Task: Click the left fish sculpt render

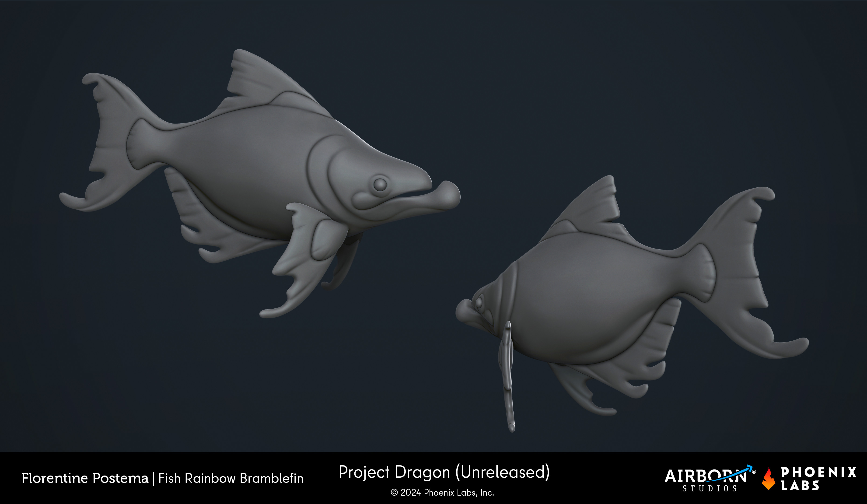Action: click(x=260, y=184)
